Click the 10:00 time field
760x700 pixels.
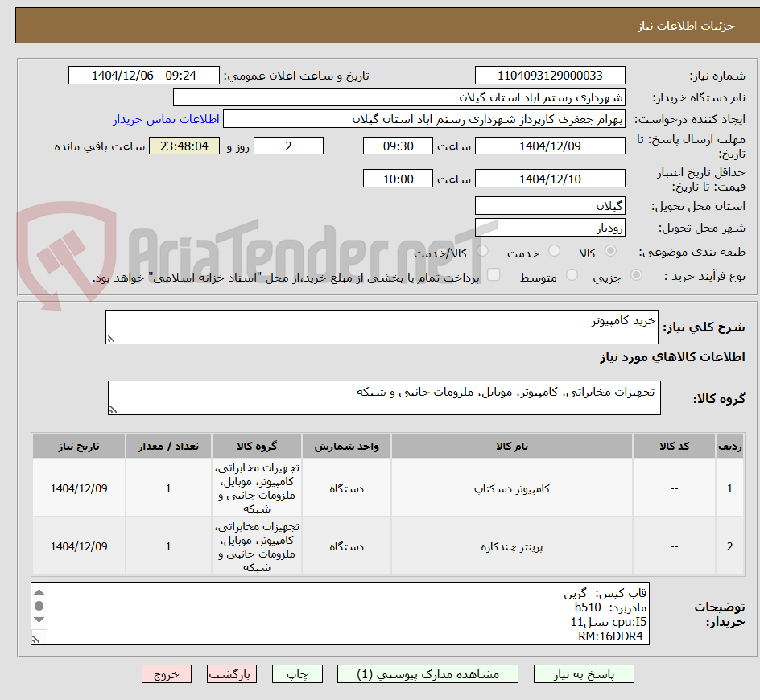coord(398,179)
